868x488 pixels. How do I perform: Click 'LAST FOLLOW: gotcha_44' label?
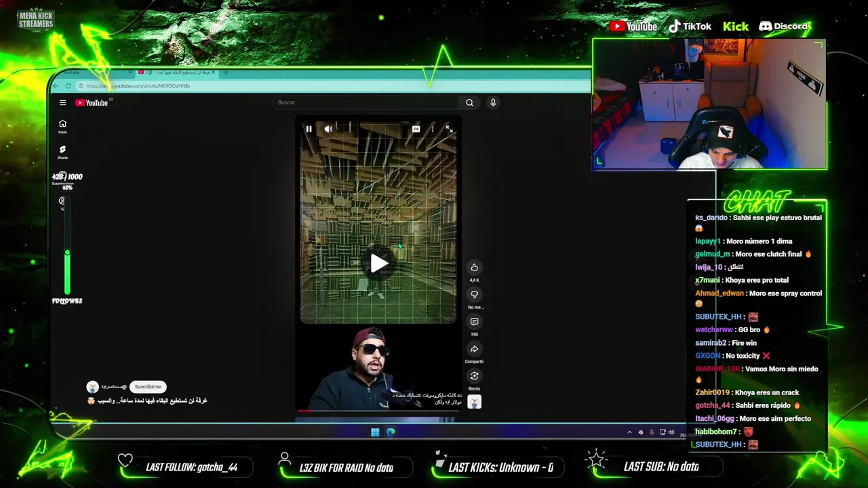(x=191, y=467)
